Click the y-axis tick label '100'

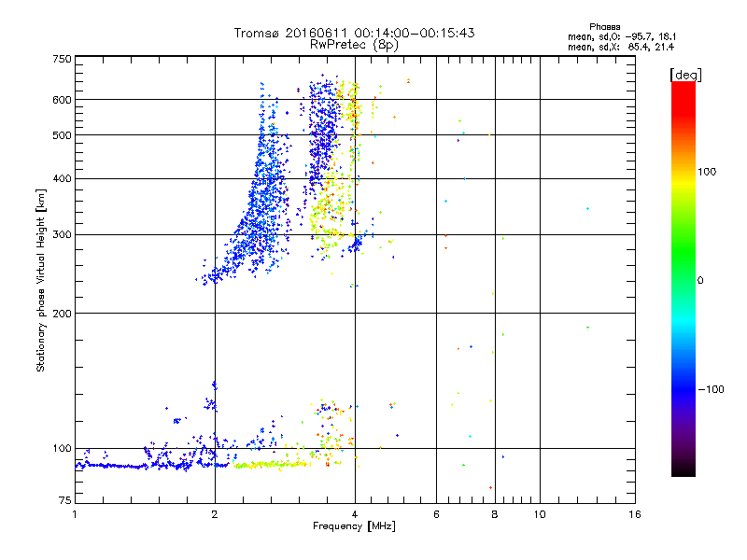[x=62, y=448]
